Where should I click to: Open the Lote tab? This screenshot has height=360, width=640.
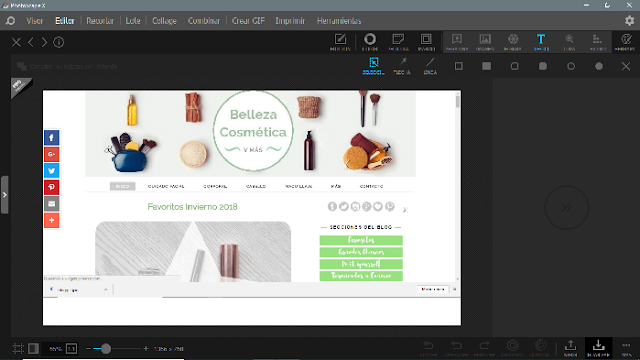coord(133,21)
